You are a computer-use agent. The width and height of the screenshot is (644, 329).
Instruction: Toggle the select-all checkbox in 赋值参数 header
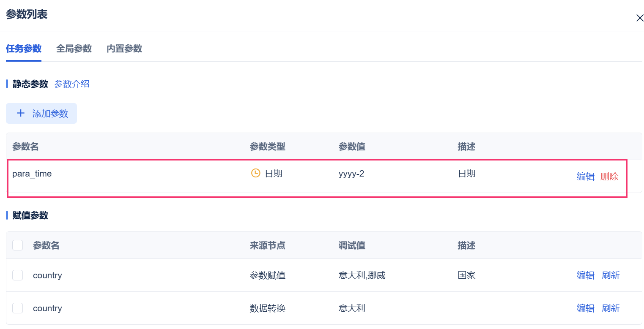click(x=18, y=245)
